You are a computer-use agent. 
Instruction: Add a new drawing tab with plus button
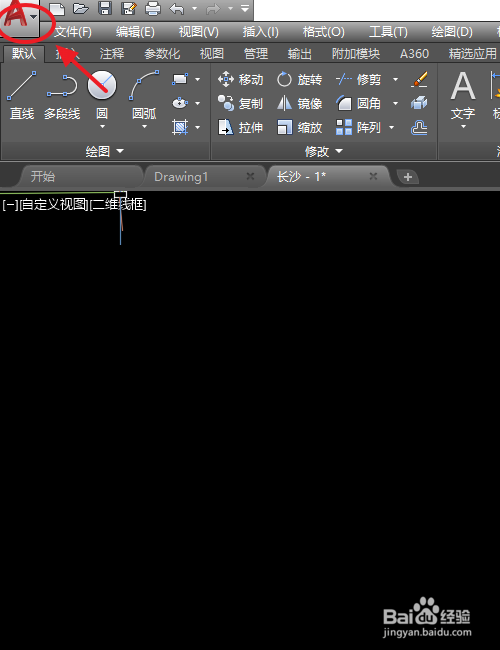pyautogui.click(x=408, y=177)
